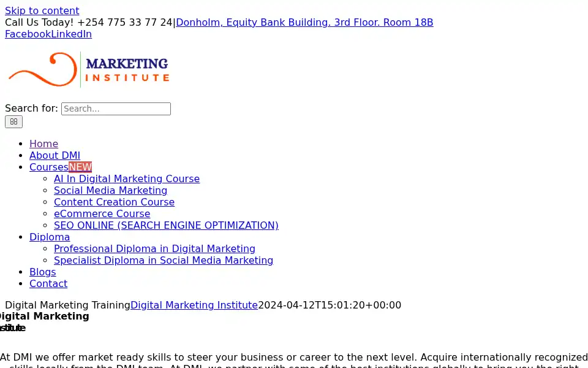
Task: Click into the Search input field
Action: [x=116, y=109]
